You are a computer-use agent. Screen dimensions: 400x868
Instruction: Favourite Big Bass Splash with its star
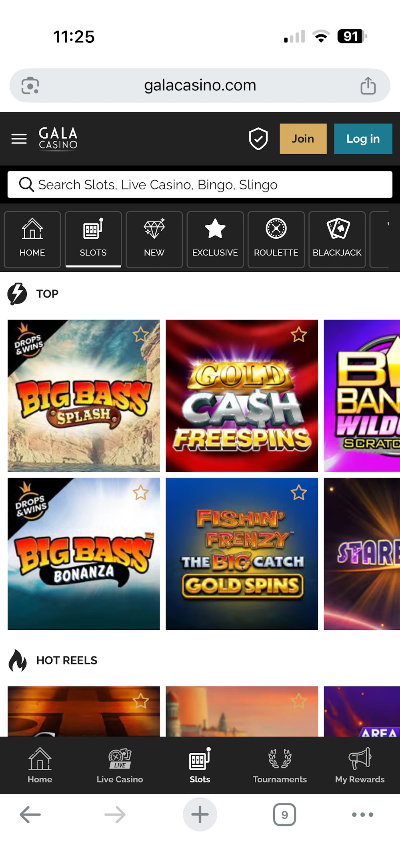(x=141, y=335)
